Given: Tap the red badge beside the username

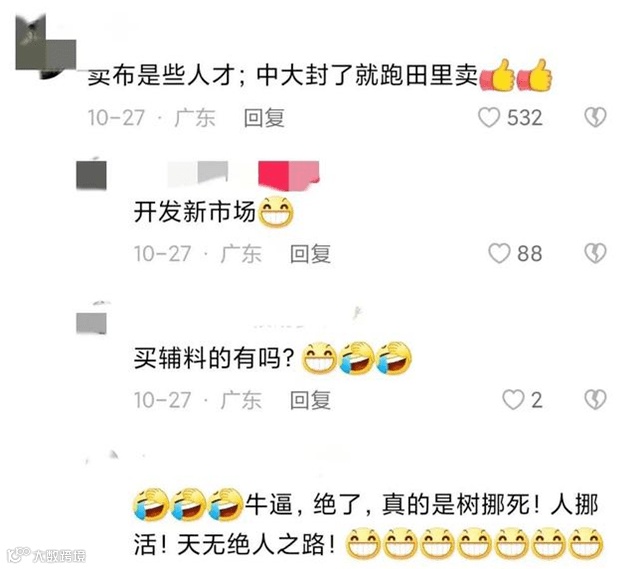Looking at the screenshot, I should pos(289,175).
